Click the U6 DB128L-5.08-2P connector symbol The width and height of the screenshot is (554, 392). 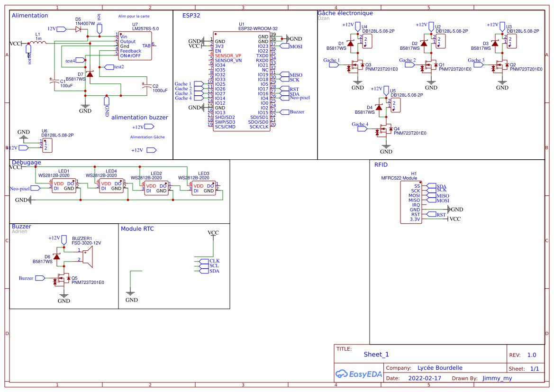(47, 145)
